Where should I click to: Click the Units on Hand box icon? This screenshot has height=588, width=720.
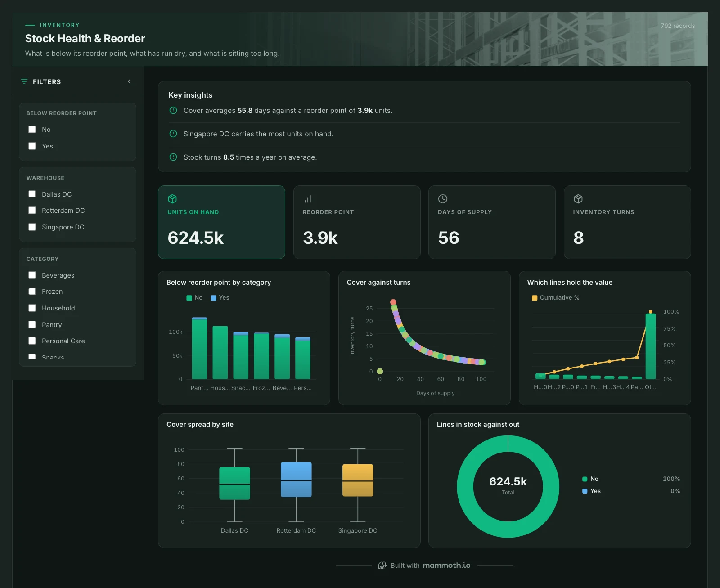tap(172, 199)
